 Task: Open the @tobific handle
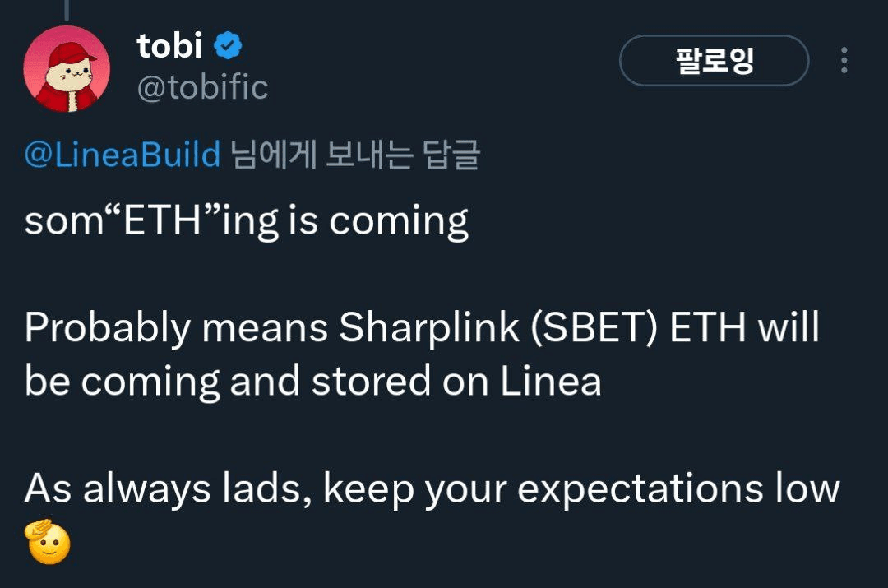click(203, 87)
